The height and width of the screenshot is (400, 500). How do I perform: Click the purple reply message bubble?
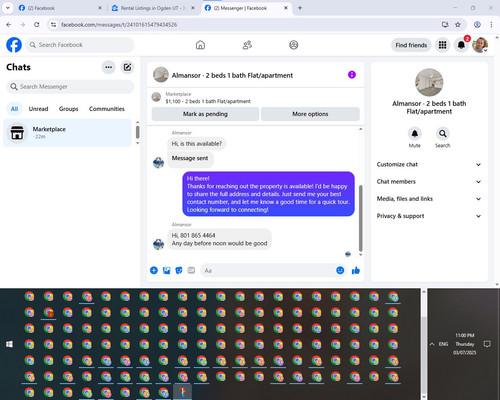[x=268, y=194]
